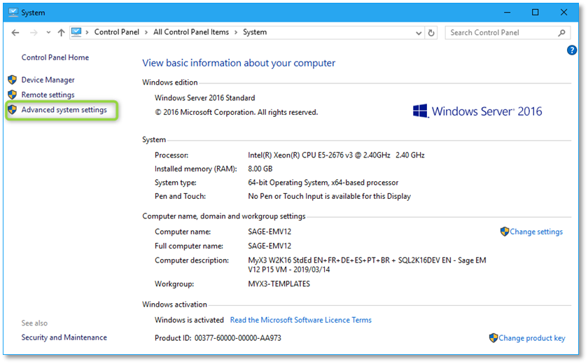The height and width of the screenshot is (364, 588).
Task: Click the shield icon beside Remote settings
Action: (13, 94)
